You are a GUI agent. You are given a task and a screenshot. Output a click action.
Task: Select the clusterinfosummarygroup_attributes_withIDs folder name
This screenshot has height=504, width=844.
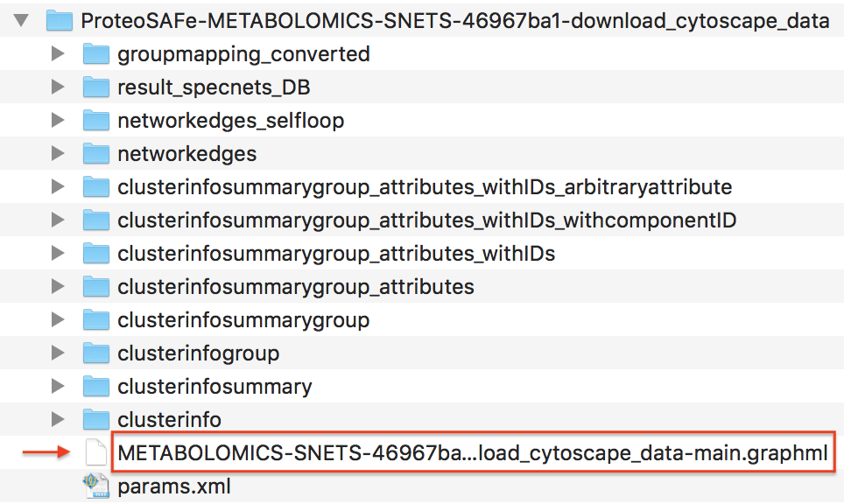tap(336, 254)
